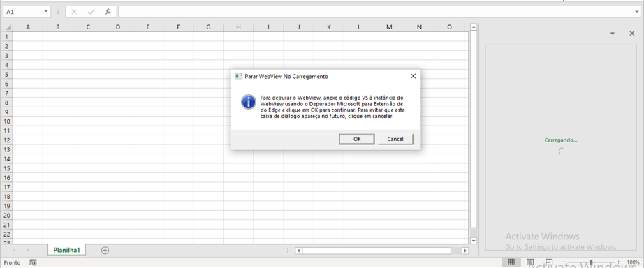Select column H header
The width and height of the screenshot is (644, 268).
click(x=238, y=27)
